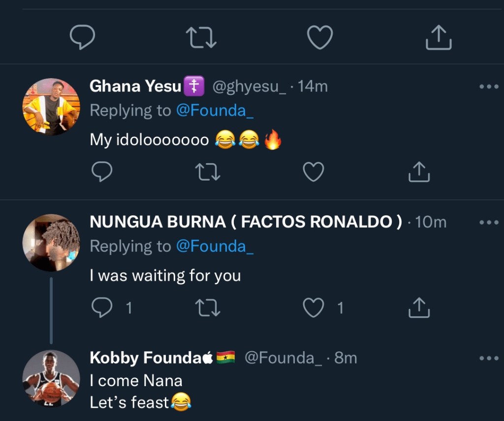This screenshot has width=504, height=421.
Task: Share icon on the top tweet action row
Action: (x=438, y=37)
